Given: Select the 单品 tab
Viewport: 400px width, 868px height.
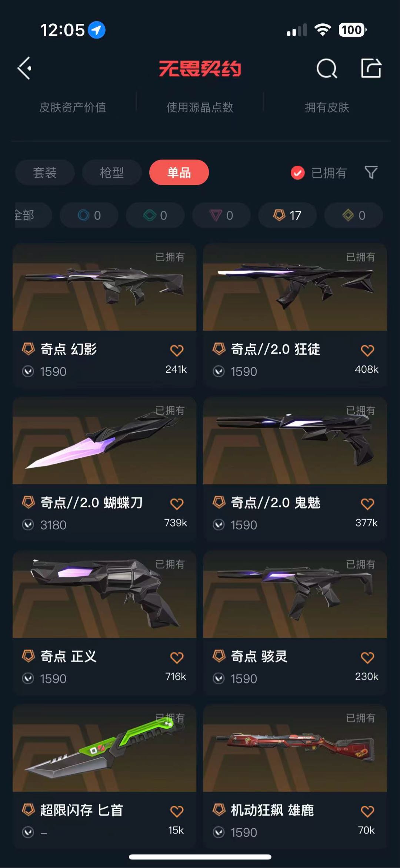Looking at the screenshot, I should (179, 172).
